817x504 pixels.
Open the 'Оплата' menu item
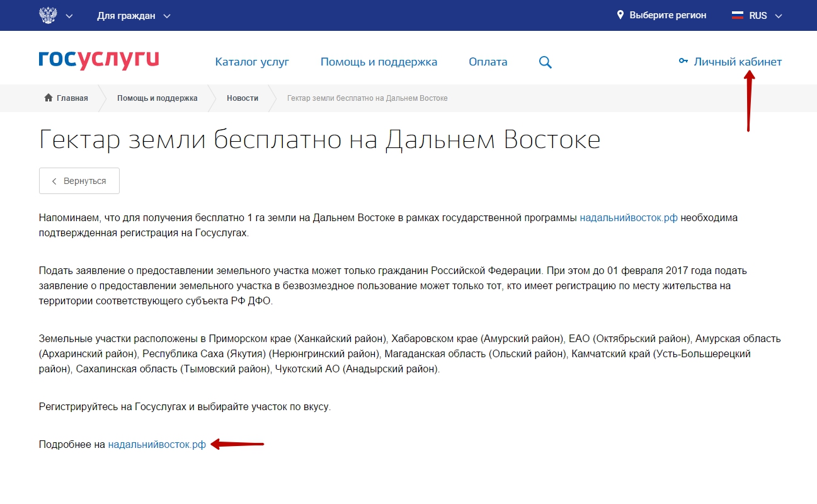point(488,62)
